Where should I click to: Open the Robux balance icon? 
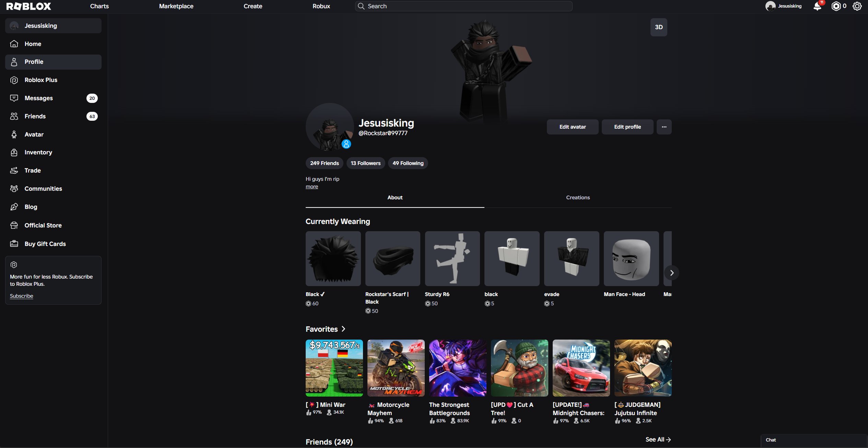click(836, 6)
